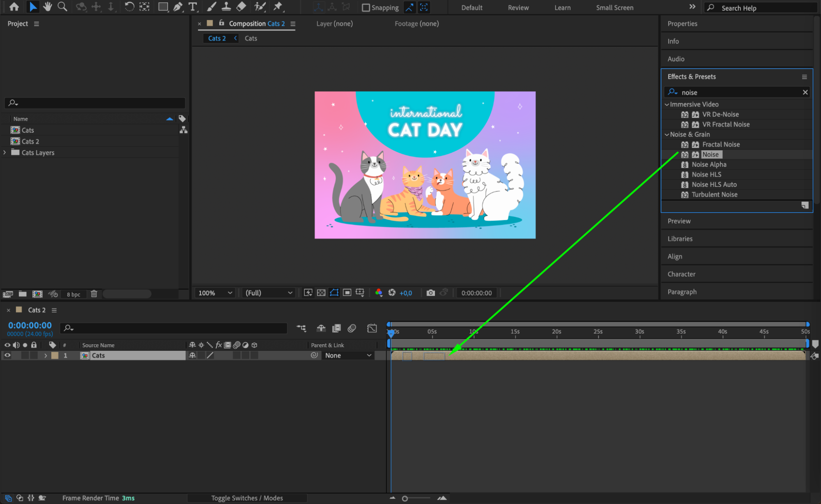
Task: Select the Puppet Pin tool
Action: click(278, 7)
